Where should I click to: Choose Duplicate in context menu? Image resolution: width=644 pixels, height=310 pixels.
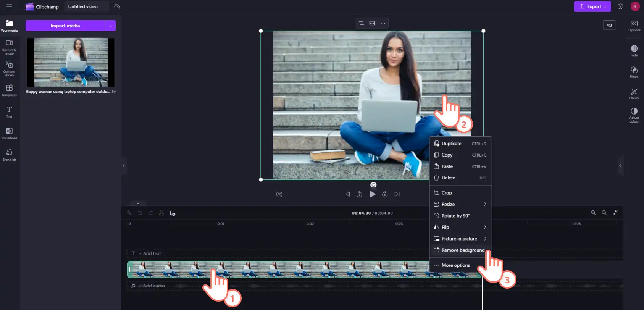[460, 144]
